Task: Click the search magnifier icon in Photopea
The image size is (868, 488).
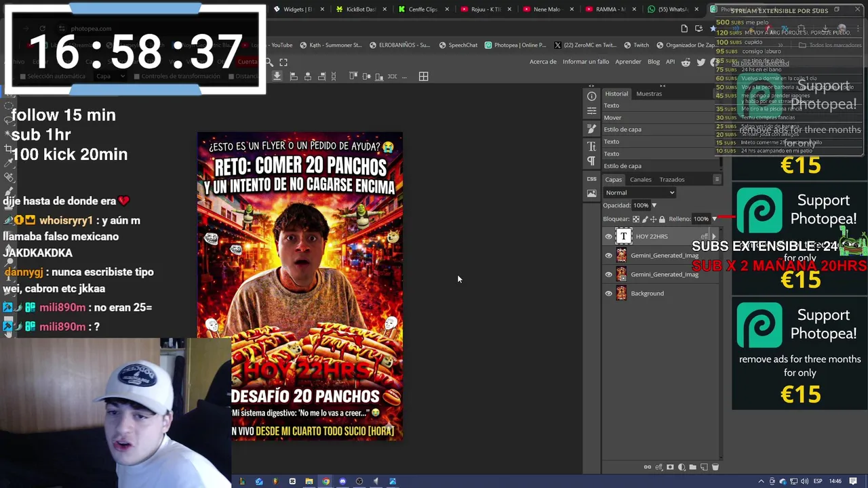Action: (269, 62)
